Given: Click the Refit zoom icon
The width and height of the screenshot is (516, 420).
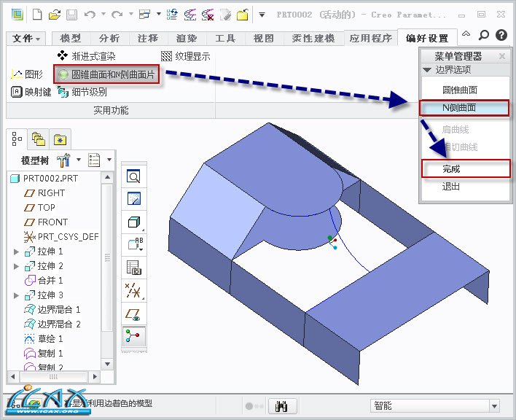Looking at the screenshot, I should (x=133, y=176).
